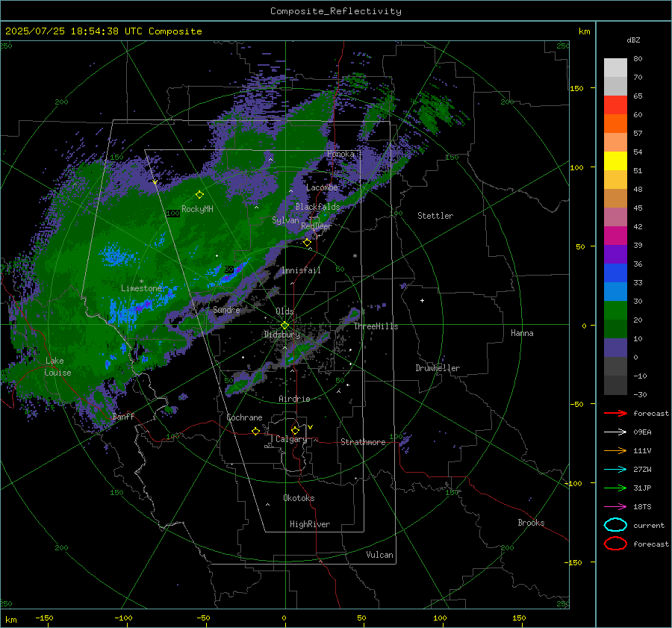
Task: Click the yellow diamond marker under Cochrane
Action: (x=255, y=431)
